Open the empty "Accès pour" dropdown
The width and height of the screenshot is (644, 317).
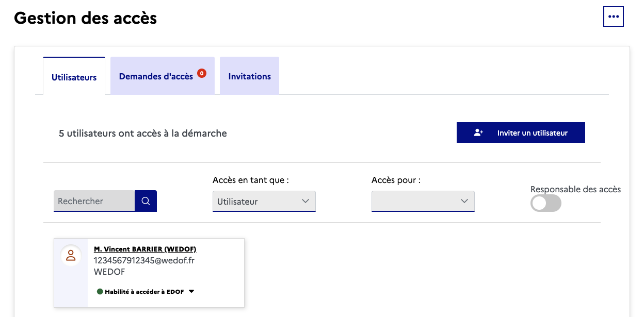(423, 201)
